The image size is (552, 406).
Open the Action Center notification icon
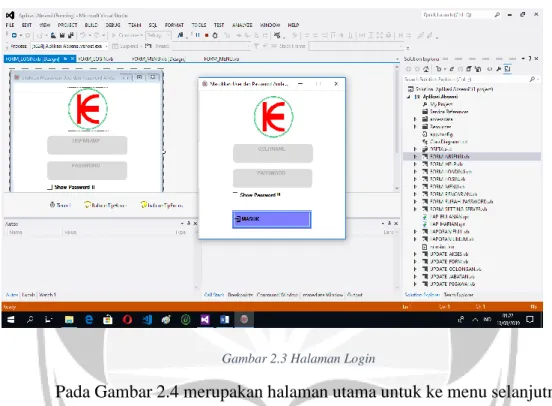click(530, 319)
